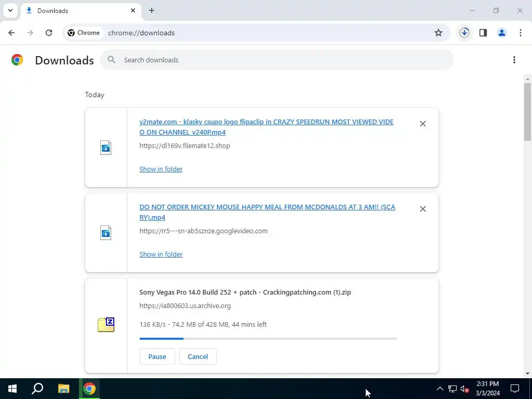Reload the downloads page
The width and height of the screenshot is (532, 399).
pyautogui.click(x=49, y=33)
